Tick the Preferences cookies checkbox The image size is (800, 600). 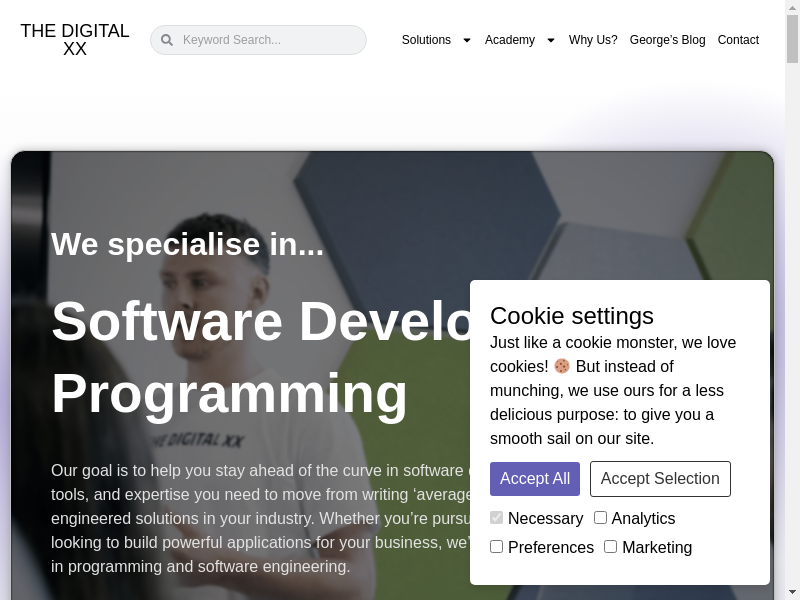[x=497, y=547]
